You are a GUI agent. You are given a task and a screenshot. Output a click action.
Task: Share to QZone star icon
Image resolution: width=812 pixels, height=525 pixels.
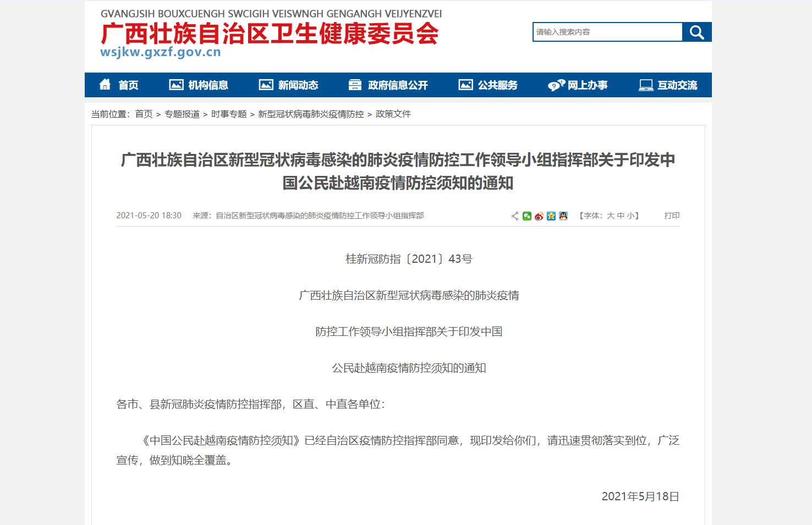pos(551,216)
